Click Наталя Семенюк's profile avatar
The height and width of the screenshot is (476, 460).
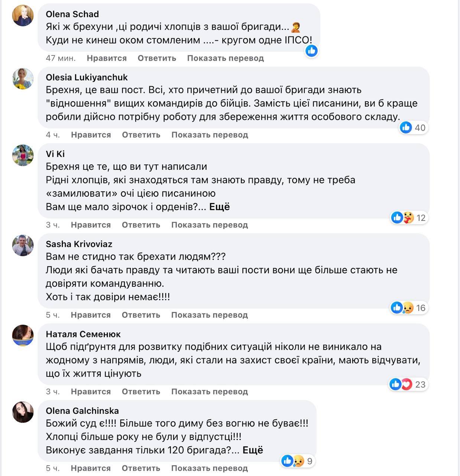pos(23,335)
